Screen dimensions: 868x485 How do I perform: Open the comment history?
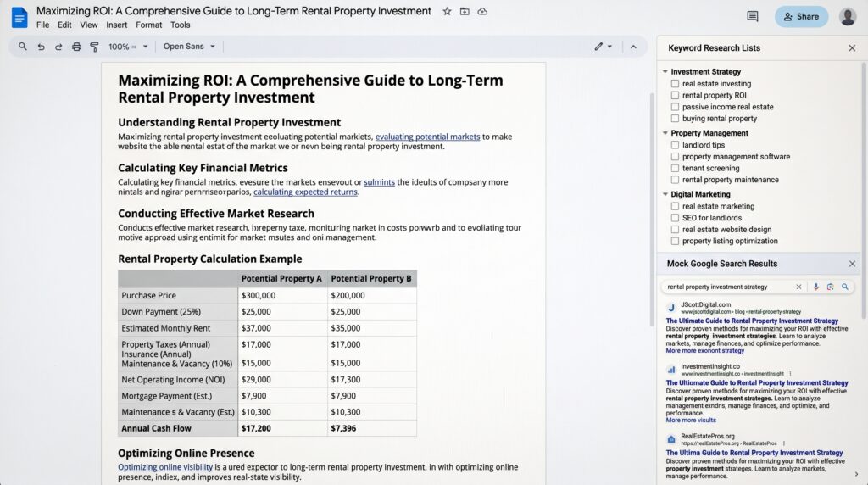coord(753,17)
